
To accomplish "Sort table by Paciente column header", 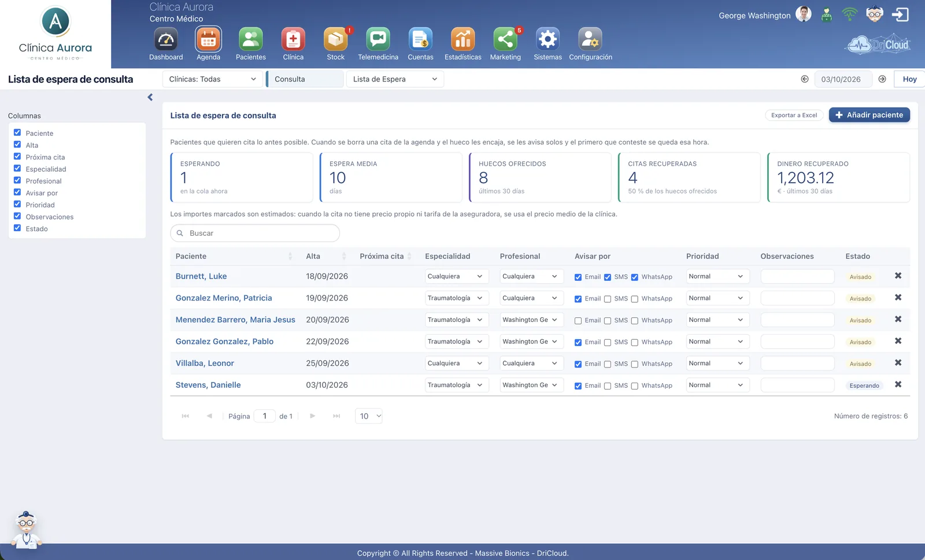I will (x=234, y=256).
